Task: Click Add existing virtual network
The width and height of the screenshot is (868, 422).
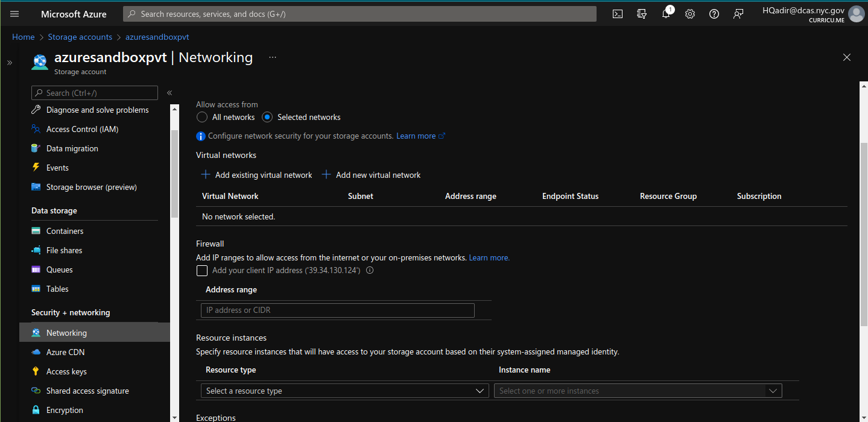Action: [256, 175]
